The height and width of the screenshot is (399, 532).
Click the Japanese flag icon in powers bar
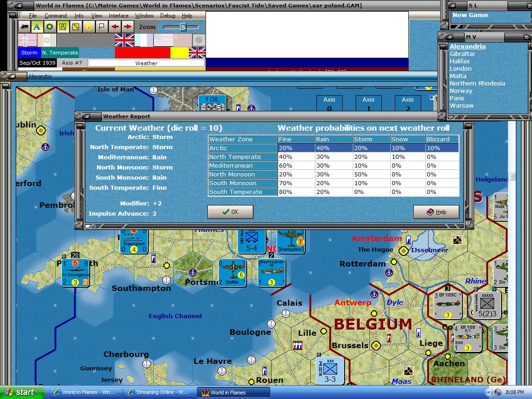(199, 40)
